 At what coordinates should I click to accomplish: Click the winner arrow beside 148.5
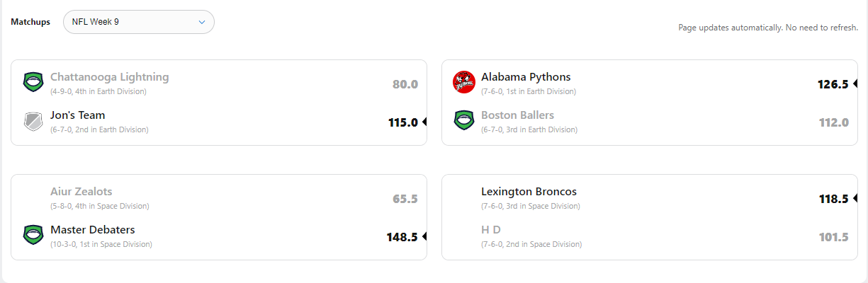tap(424, 237)
